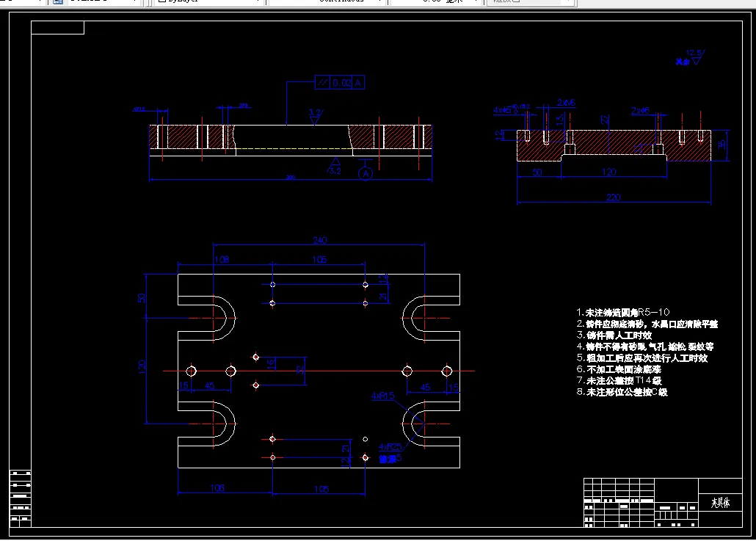Click the 锪深5 counterbore depth note
This screenshot has width=756, height=541.
[x=390, y=459]
